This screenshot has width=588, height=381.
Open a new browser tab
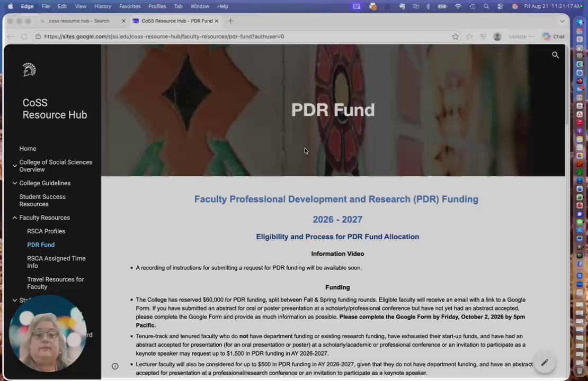coord(230,21)
